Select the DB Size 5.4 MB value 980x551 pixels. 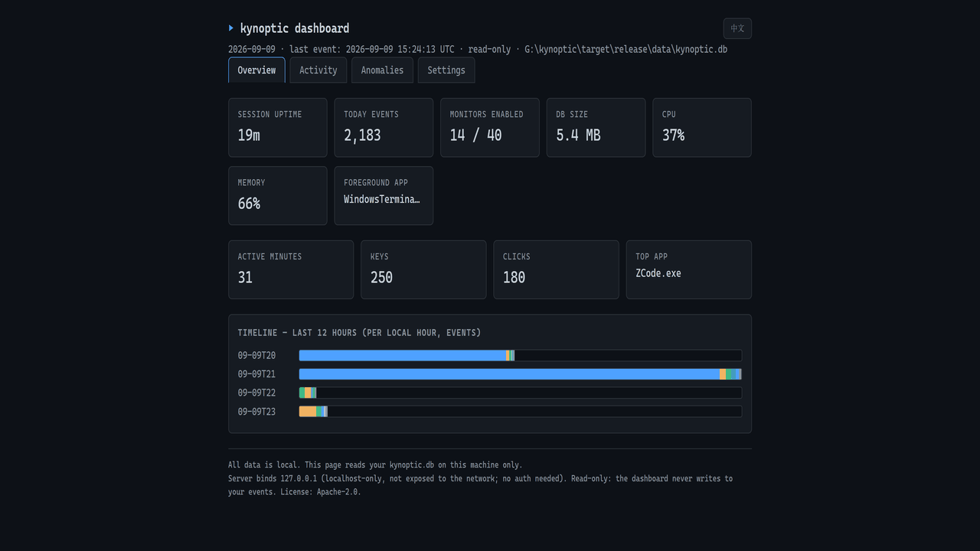click(578, 135)
